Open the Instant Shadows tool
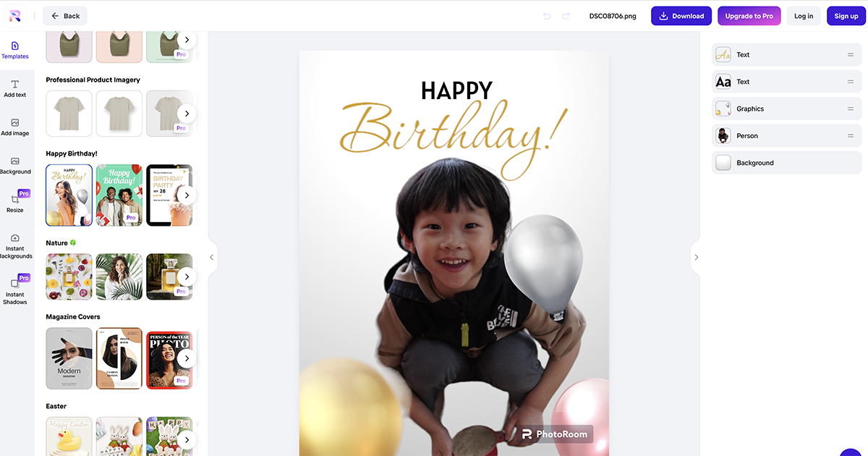This screenshot has height=456, width=868. pos(15,290)
